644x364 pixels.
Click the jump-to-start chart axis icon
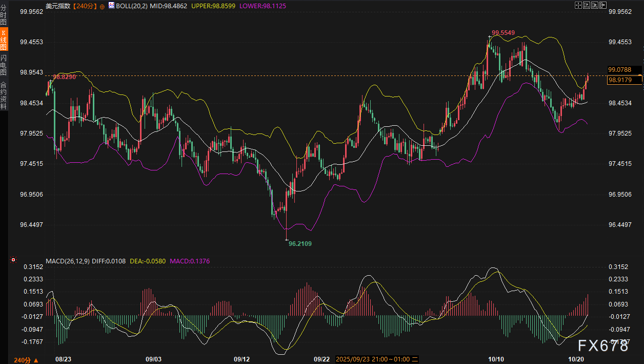tap(587, 5)
